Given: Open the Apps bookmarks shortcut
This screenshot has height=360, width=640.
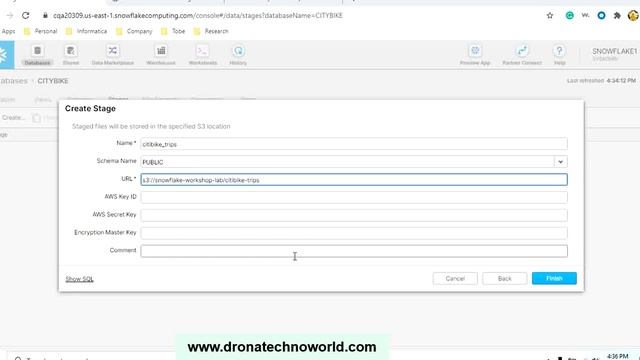Looking at the screenshot, I should (x=8, y=31).
